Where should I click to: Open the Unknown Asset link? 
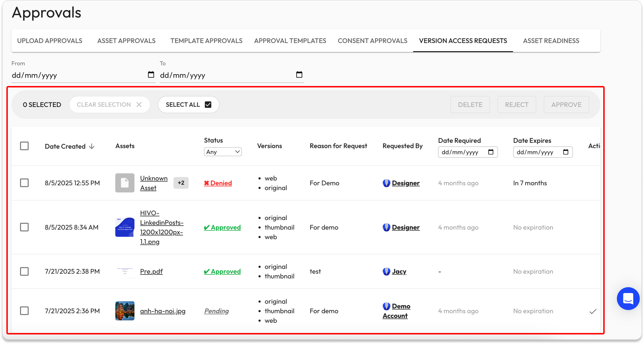tap(154, 183)
